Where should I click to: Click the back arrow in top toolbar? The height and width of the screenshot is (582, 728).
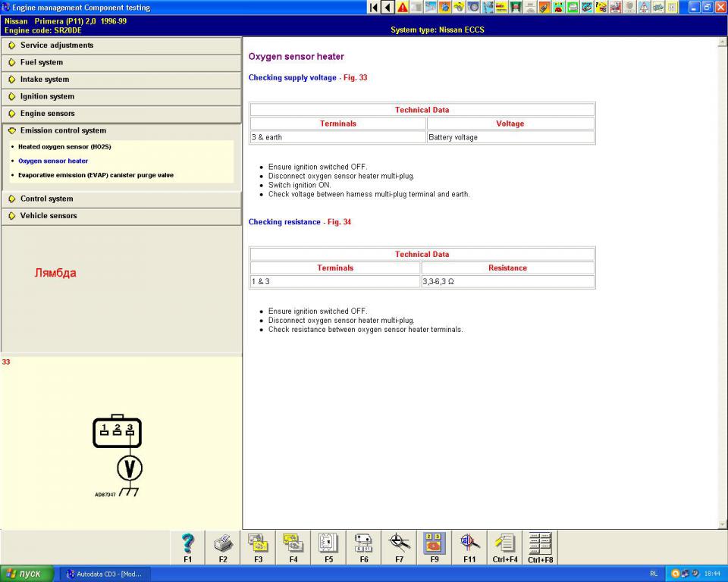click(388, 8)
